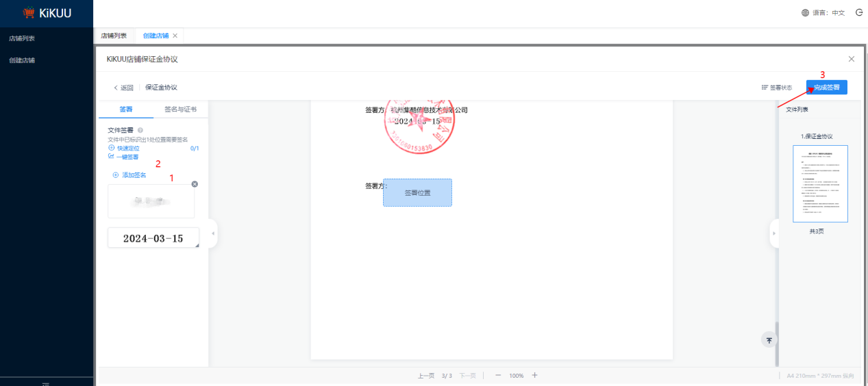This screenshot has width=868, height=386.
Task: Select the 2024-03-15 date stamp
Action: pyautogui.click(x=153, y=238)
